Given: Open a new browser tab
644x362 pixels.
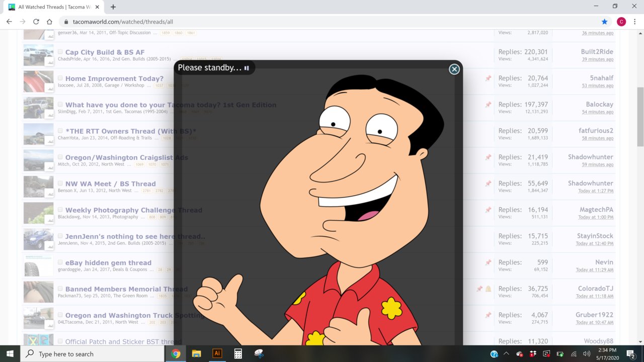Looking at the screenshot, I should click(x=113, y=7).
